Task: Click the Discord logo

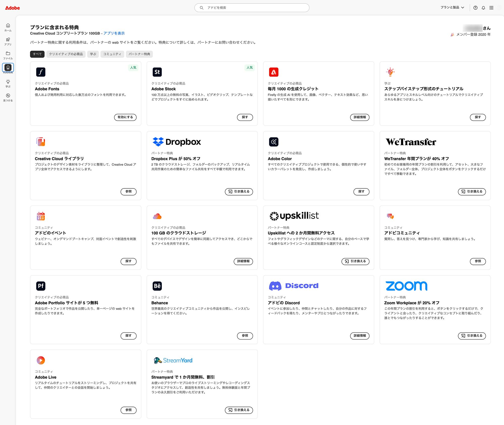Action: pyautogui.click(x=294, y=286)
